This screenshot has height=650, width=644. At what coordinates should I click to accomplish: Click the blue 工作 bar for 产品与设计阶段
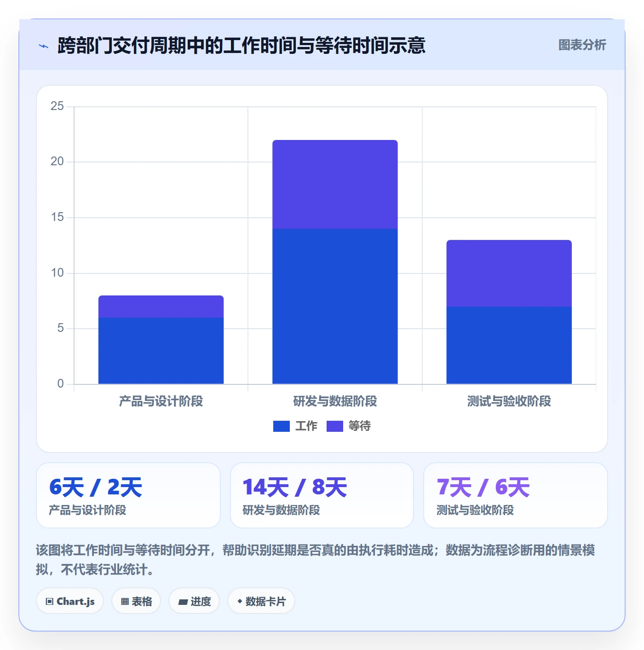coord(161,351)
